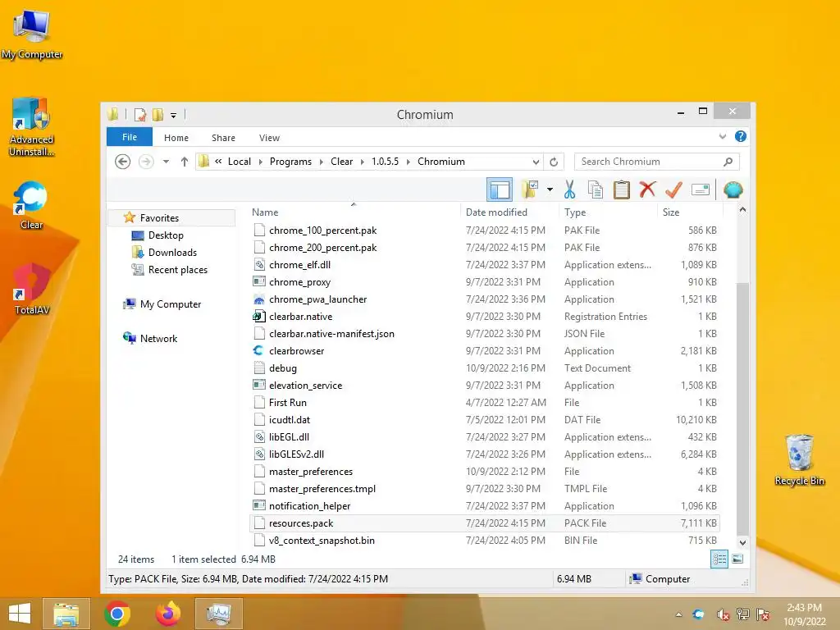Click the quick access Properties icon in title bar
Screen dimensions: 840x630
click(140, 115)
